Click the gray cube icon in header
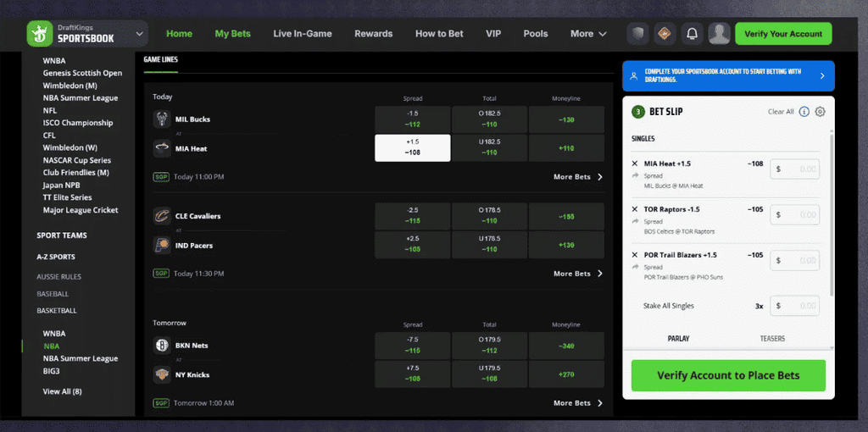 (637, 34)
